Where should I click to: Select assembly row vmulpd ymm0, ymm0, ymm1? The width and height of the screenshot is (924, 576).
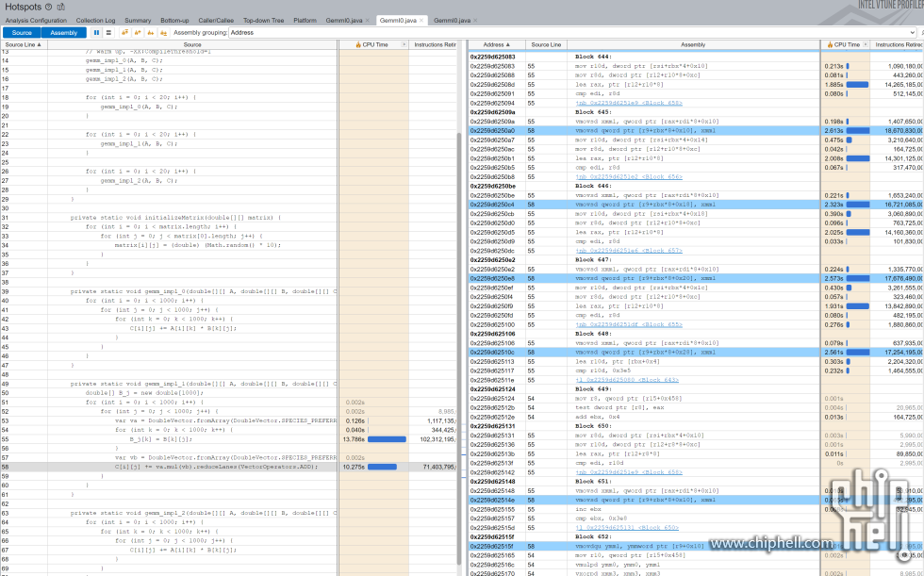tap(696, 565)
